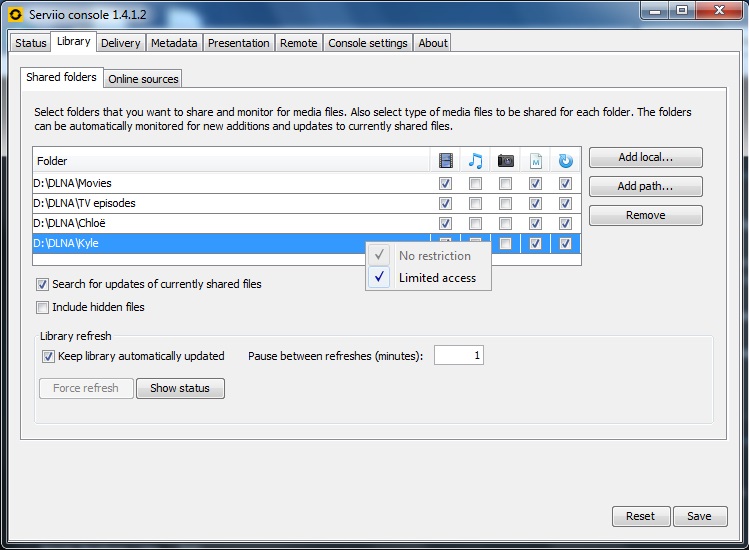The height and width of the screenshot is (550, 749).
Task: Open the Delivery tab
Action: (121, 43)
